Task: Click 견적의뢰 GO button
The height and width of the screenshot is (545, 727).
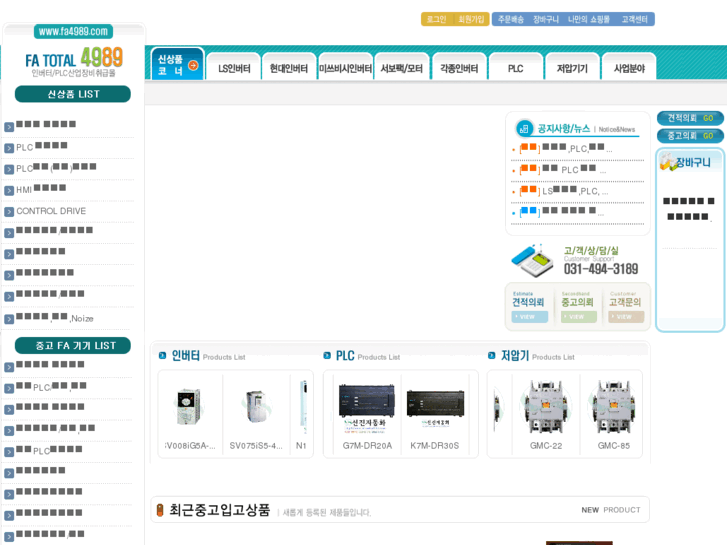Action: [x=690, y=118]
